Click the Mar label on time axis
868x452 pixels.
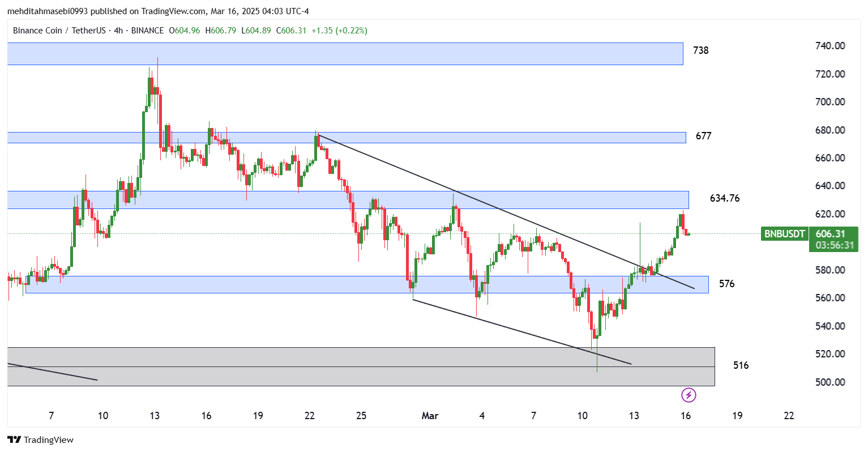point(430,416)
